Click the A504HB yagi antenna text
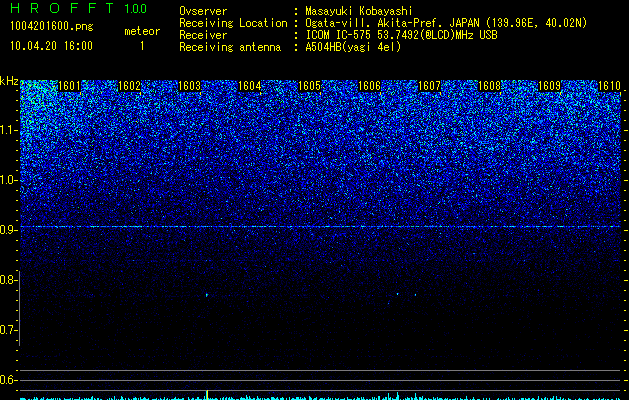Image resolution: width=629 pixels, height=400 pixels. [353, 47]
